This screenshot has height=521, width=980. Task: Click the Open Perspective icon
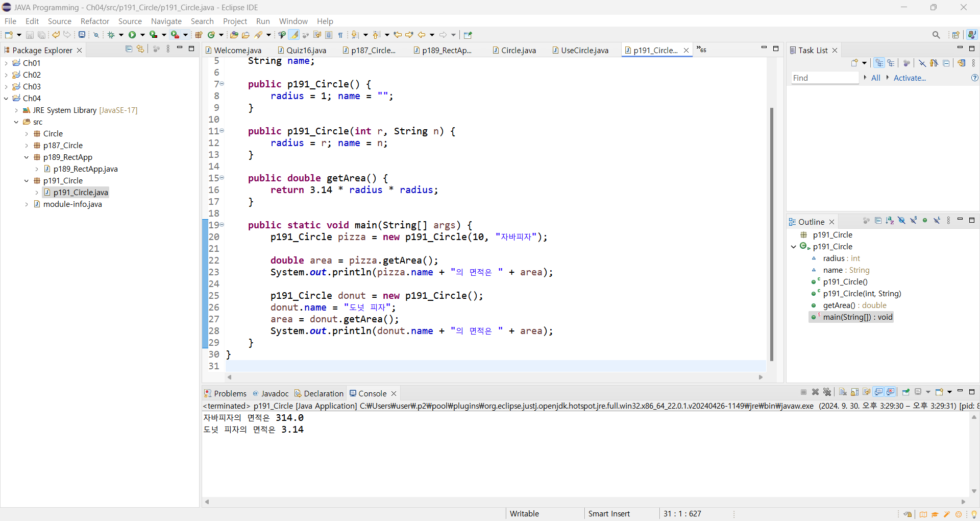pos(956,35)
